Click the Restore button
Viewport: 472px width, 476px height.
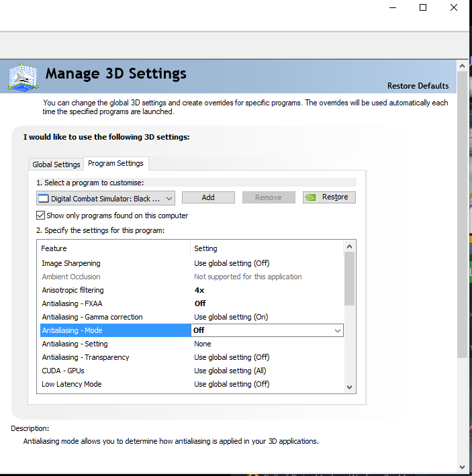(x=329, y=197)
